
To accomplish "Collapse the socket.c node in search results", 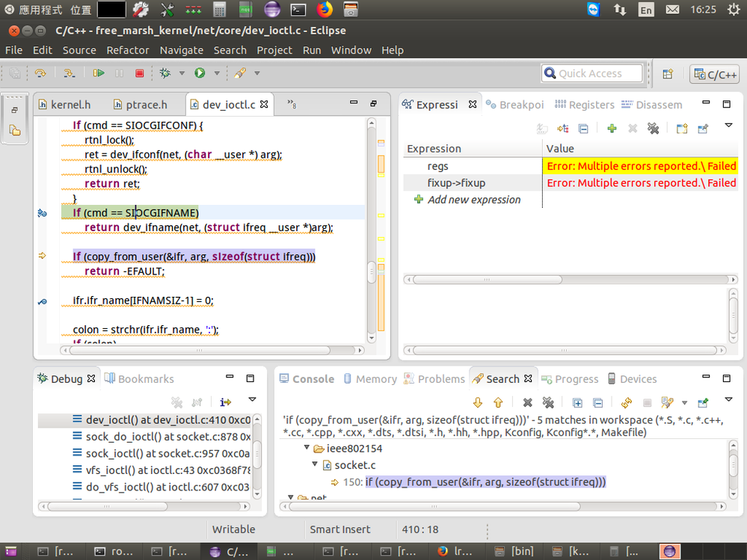I will (315, 464).
